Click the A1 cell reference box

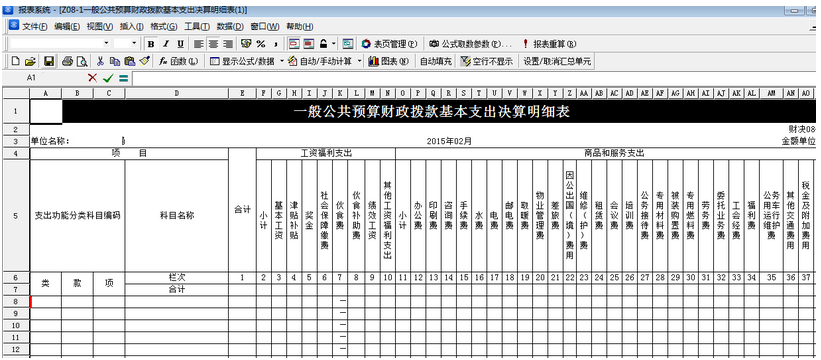(x=31, y=78)
